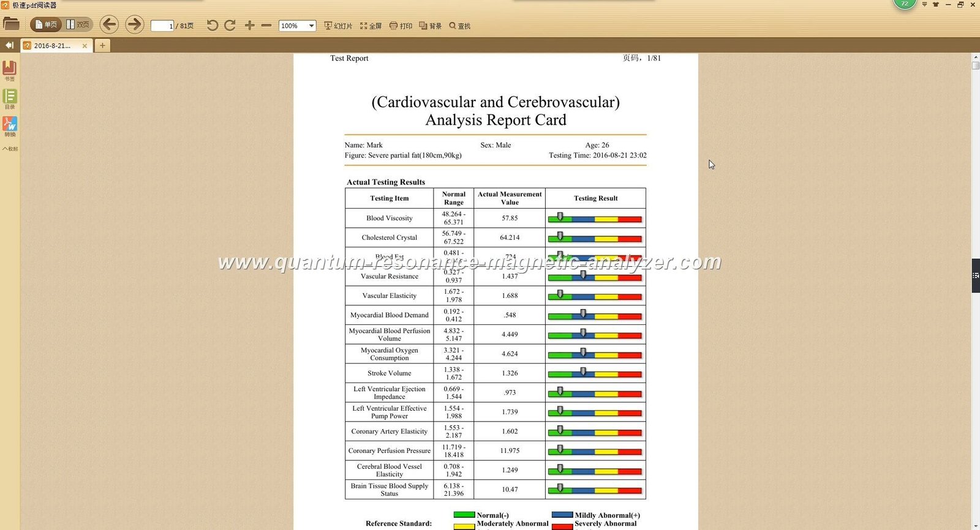
Task: Open the 转换 PDF-to-Word converter
Action: coord(10,127)
